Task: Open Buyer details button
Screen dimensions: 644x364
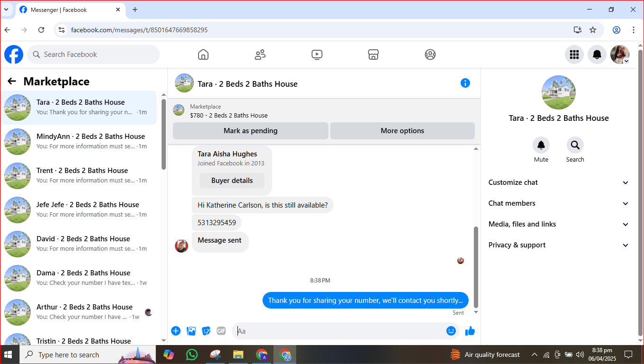Action: [232, 181]
